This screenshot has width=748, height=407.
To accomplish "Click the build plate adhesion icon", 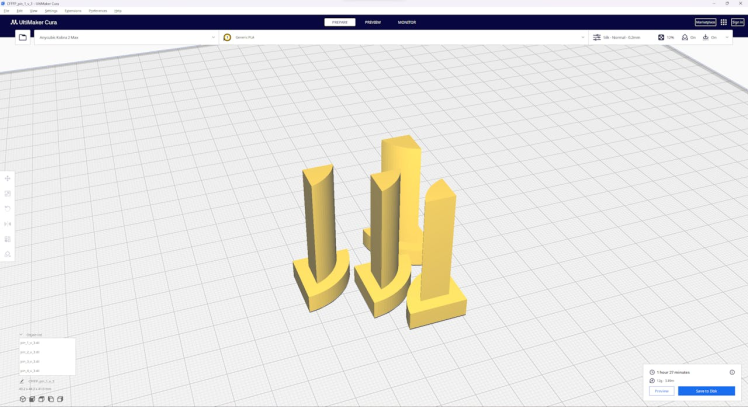I will [x=706, y=37].
